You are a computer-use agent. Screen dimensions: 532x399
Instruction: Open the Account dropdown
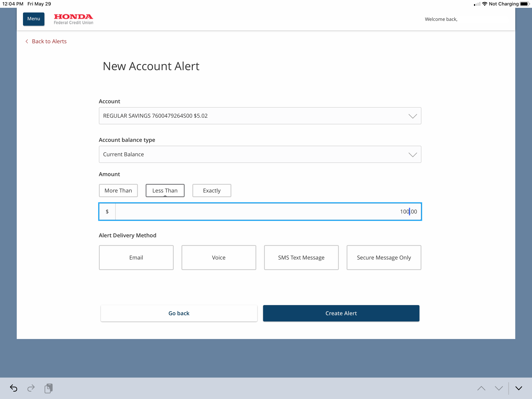click(260, 116)
